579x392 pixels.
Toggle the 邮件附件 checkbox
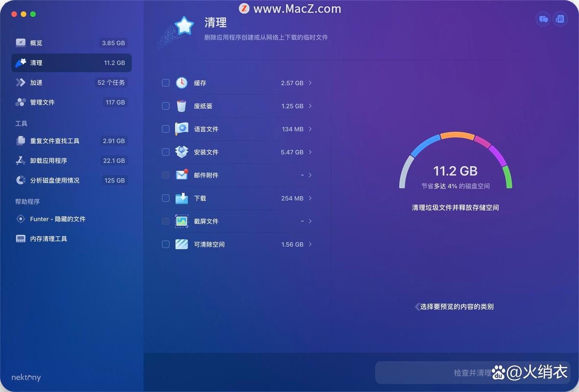pos(166,175)
